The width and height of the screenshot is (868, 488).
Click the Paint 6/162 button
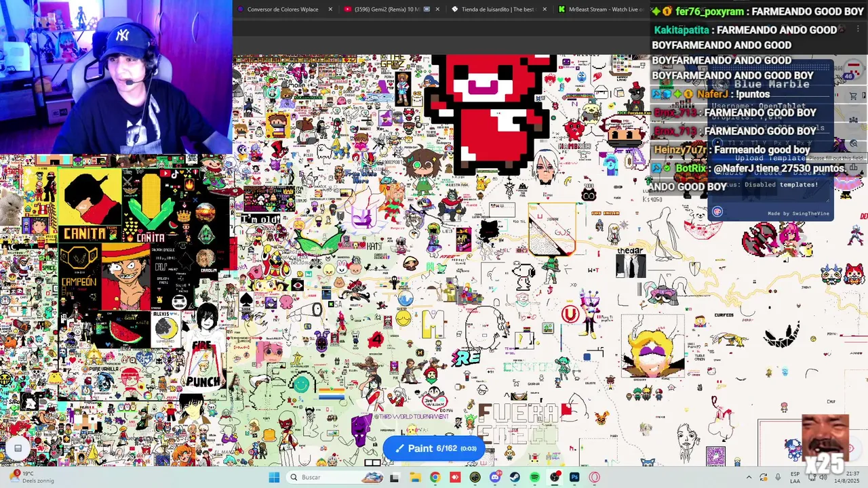434,448
